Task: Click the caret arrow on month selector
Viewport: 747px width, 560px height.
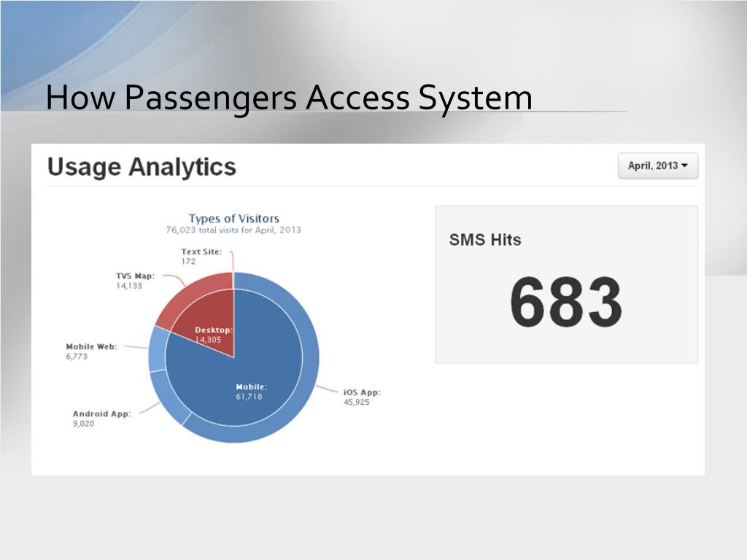Action: click(x=684, y=166)
